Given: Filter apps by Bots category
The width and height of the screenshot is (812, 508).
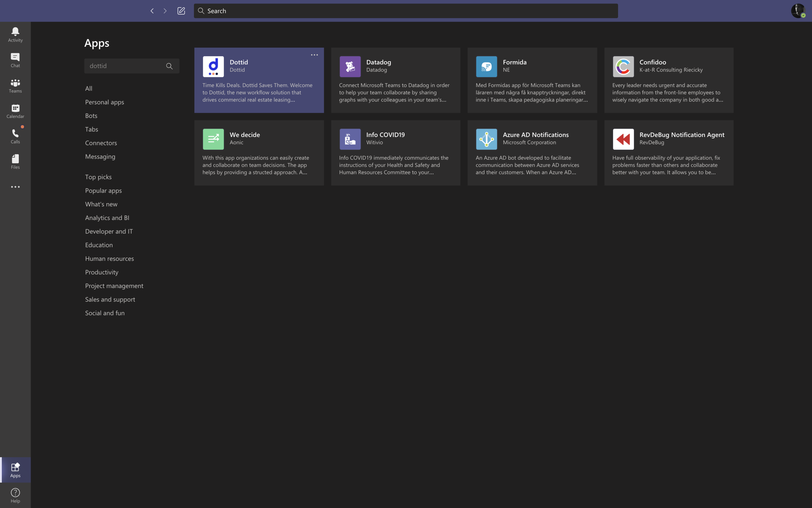Looking at the screenshot, I should tap(91, 116).
